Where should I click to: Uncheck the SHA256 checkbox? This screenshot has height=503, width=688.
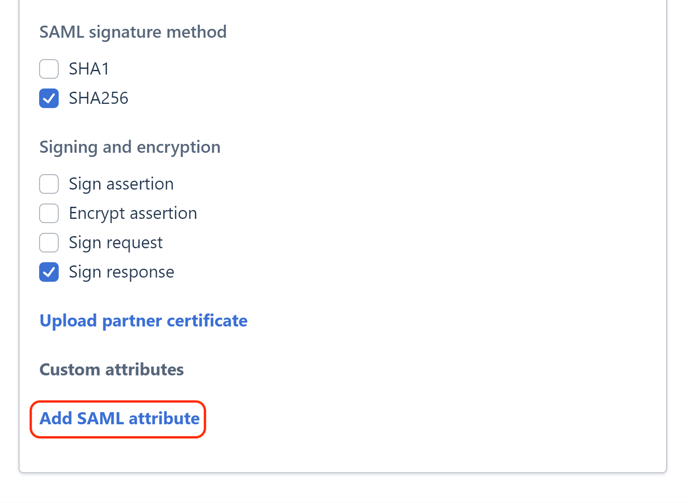pos(49,98)
